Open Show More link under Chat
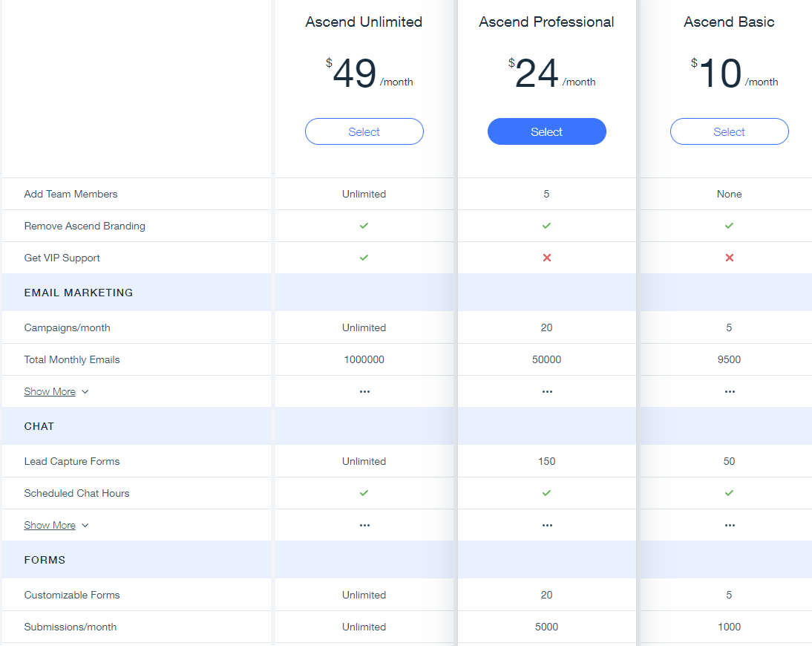The width and height of the screenshot is (812, 646). coord(50,525)
